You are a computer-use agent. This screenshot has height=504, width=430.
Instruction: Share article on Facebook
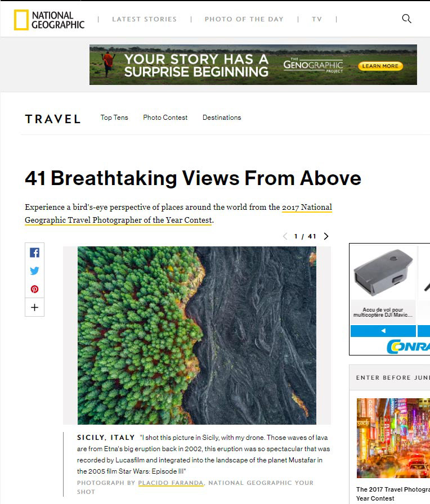pos(35,253)
